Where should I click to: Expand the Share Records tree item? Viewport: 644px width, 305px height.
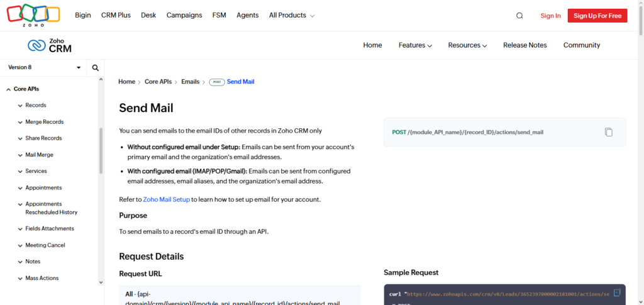(20, 139)
